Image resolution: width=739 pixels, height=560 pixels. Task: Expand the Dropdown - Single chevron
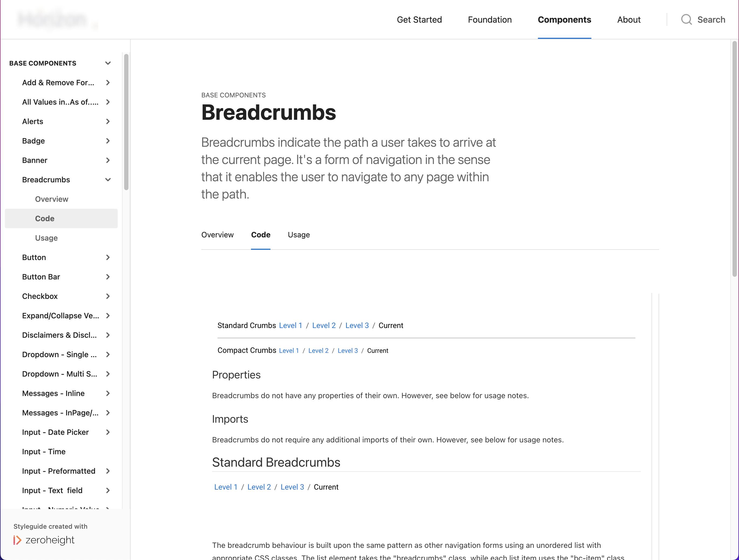(x=108, y=354)
